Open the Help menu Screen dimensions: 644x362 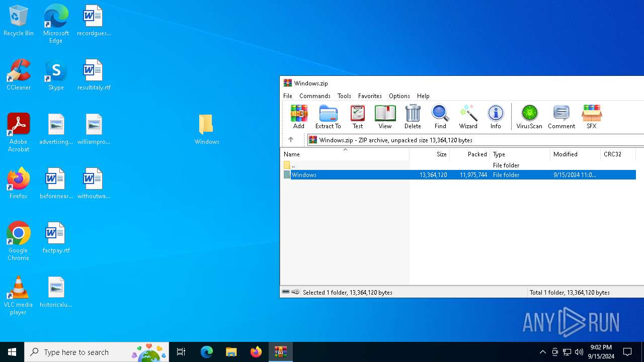tap(423, 96)
